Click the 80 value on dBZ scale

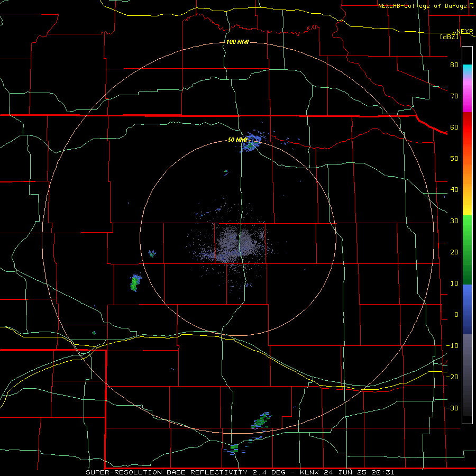click(454, 65)
